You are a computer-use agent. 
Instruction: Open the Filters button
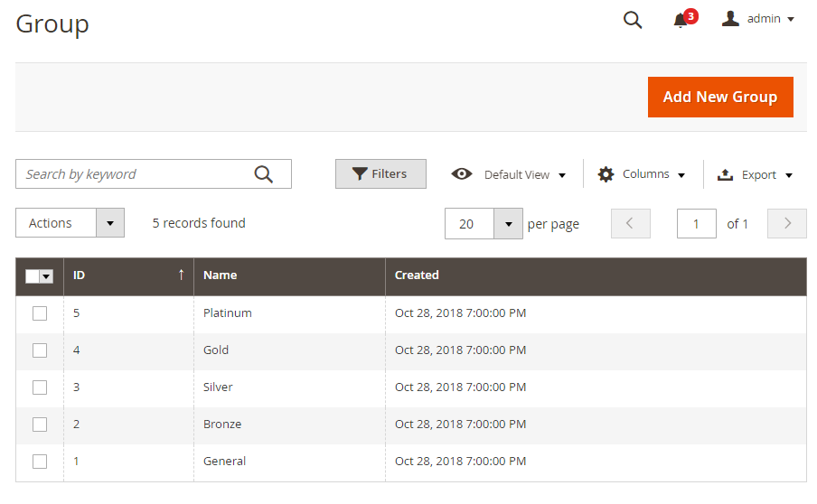[380, 174]
